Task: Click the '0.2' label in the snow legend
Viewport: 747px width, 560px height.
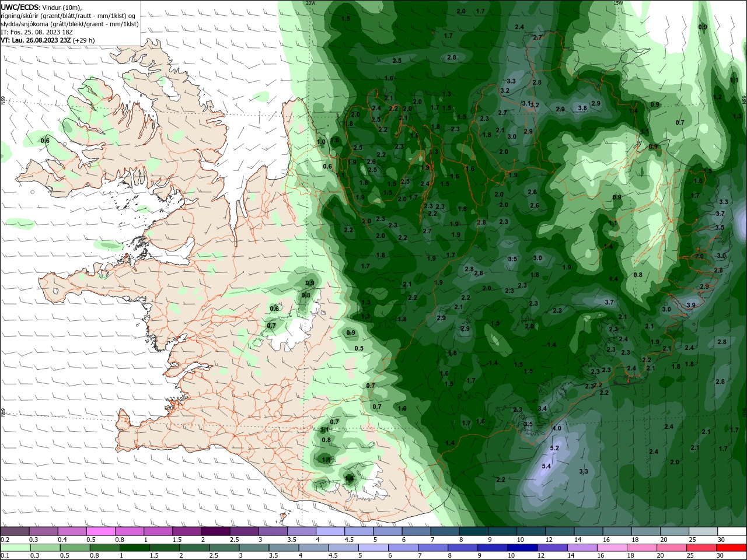Action: point(5,540)
